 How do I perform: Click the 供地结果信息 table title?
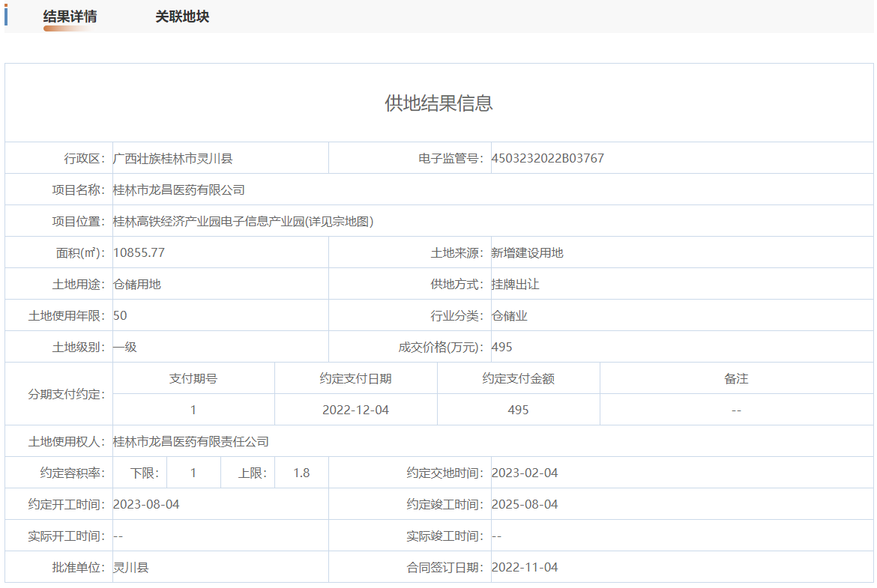[438, 103]
